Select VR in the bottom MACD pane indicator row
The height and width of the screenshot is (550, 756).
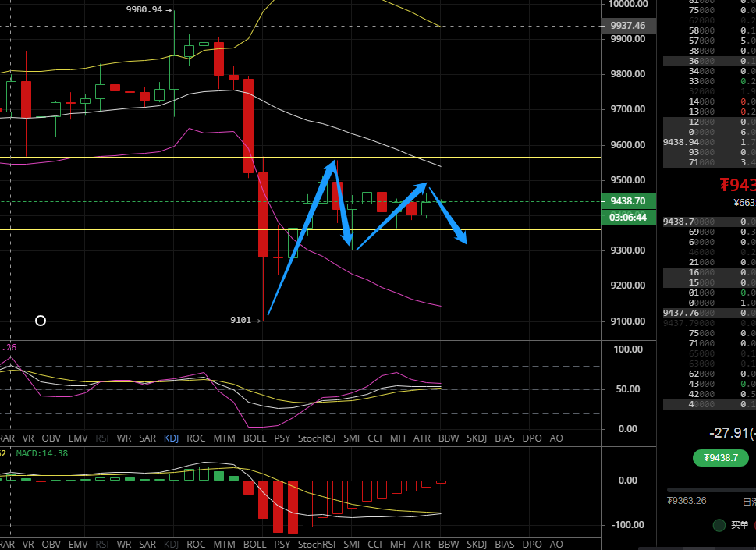coord(28,545)
